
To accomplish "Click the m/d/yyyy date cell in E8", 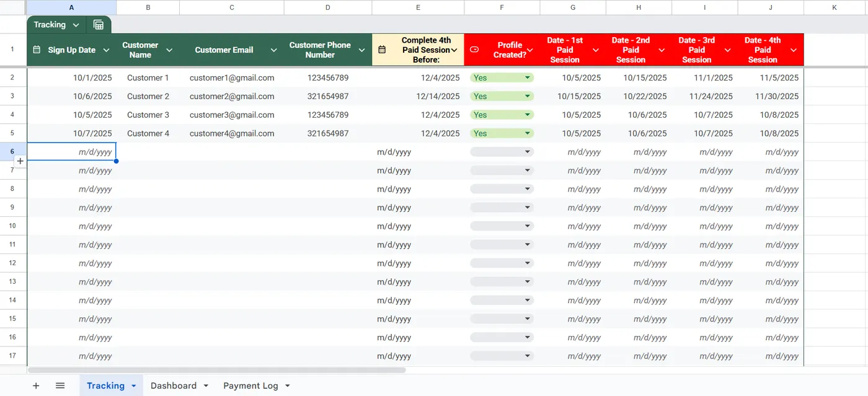I will [x=418, y=189].
